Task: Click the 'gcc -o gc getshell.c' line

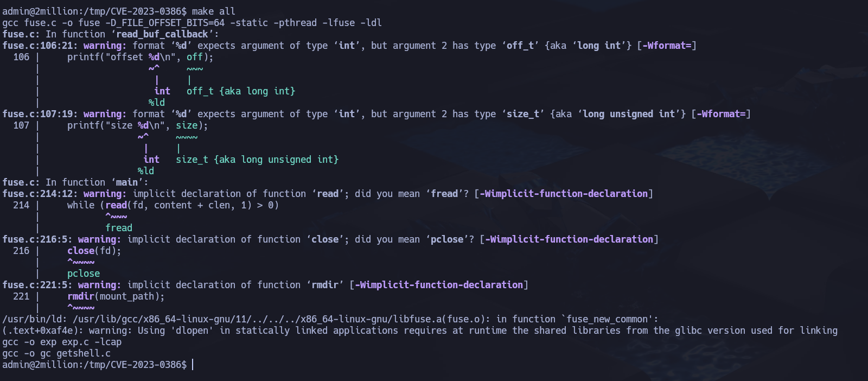Action: (56, 353)
